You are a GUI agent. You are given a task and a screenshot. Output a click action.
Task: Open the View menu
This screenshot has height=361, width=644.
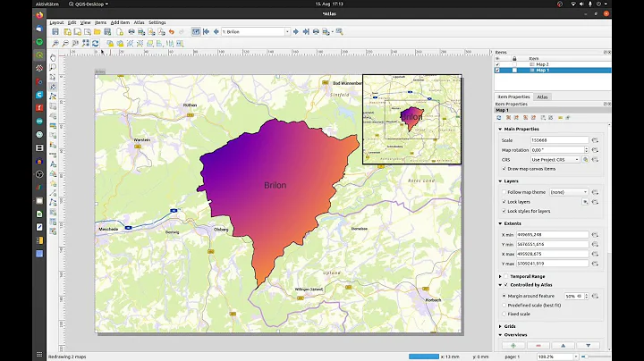[86, 22]
